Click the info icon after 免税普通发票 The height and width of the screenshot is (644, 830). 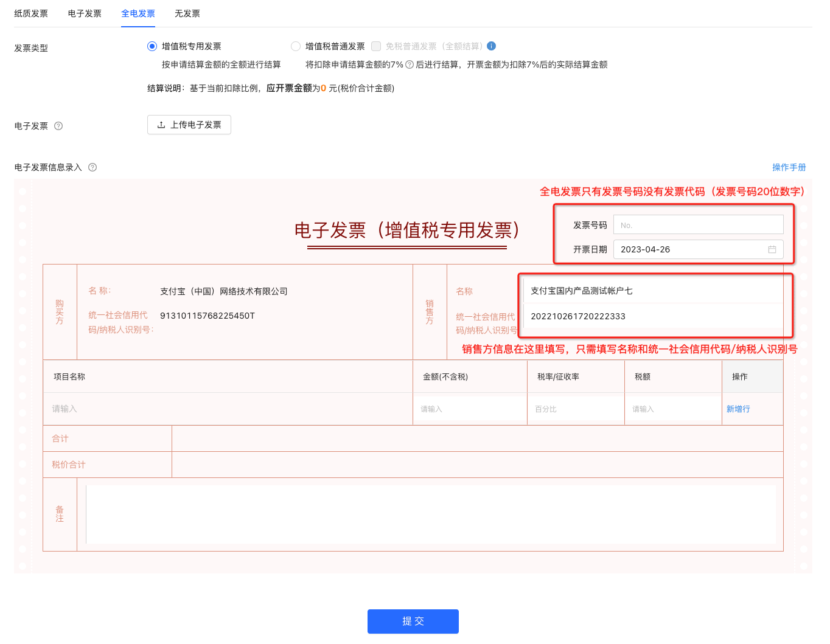[x=492, y=46]
